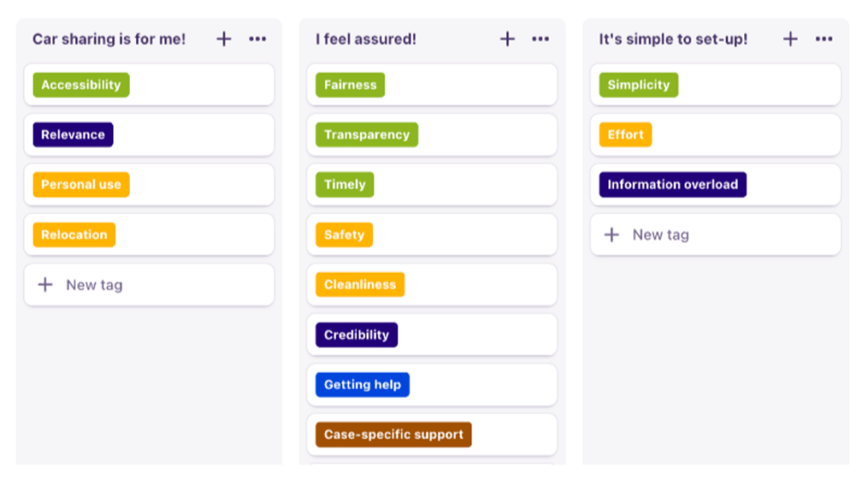Choose the Credibility tag
This screenshot has width=868, height=480.
click(357, 336)
